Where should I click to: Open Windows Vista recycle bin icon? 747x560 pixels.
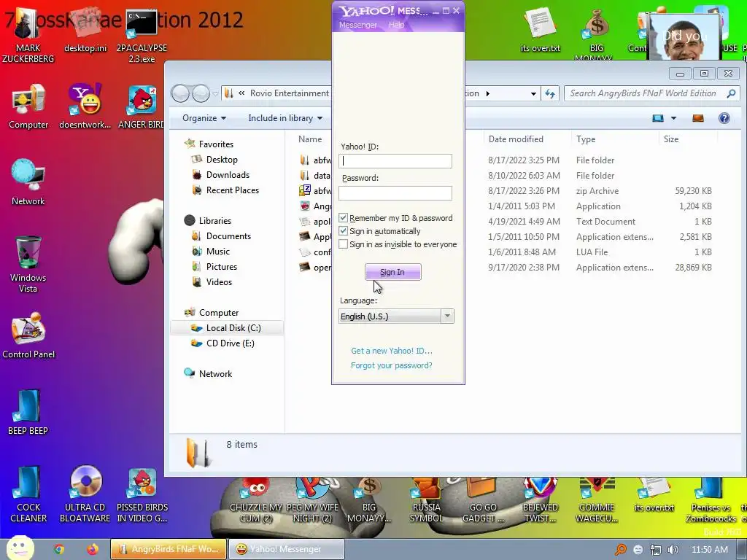(28, 264)
